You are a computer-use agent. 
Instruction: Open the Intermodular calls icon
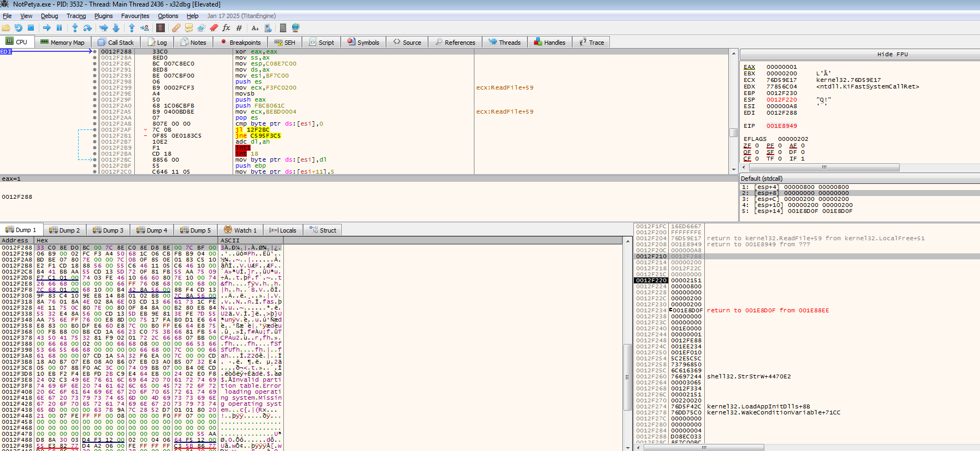point(268,28)
